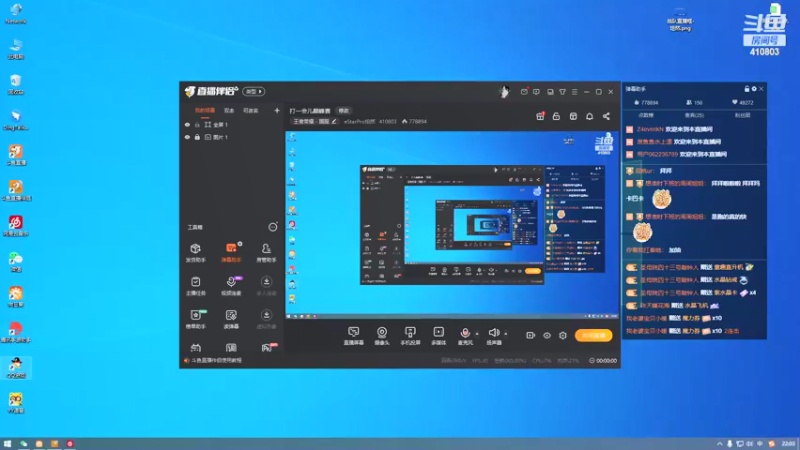Select the 图片 1 layer row

point(232,137)
